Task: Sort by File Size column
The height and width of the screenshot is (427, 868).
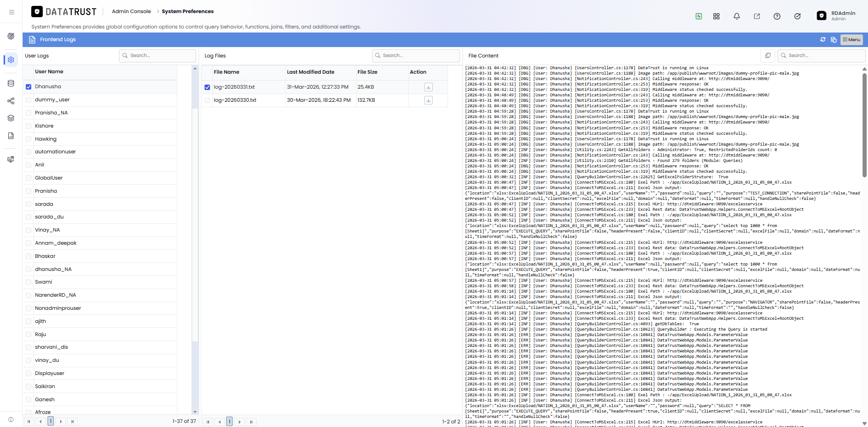Action: (367, 72)
